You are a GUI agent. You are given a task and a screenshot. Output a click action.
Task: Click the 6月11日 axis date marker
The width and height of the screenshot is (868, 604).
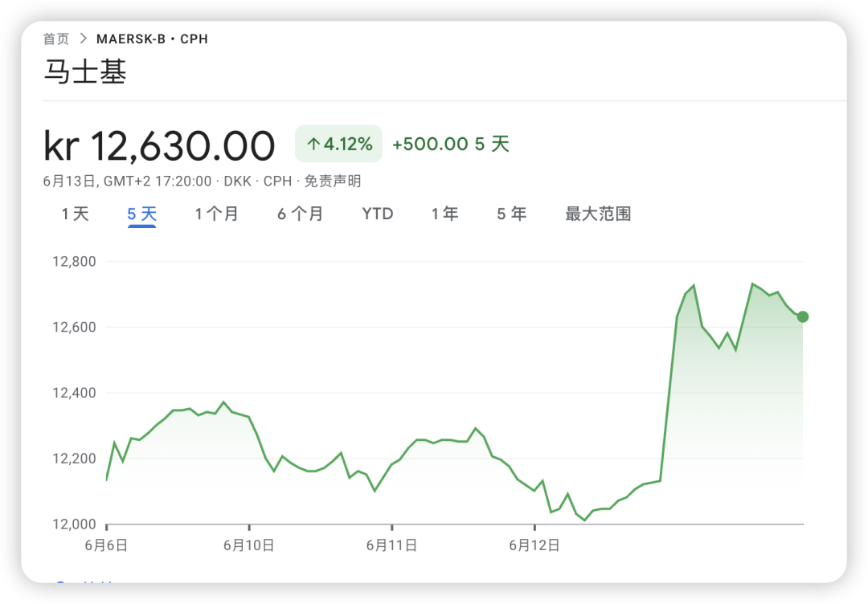click(391, 545)
